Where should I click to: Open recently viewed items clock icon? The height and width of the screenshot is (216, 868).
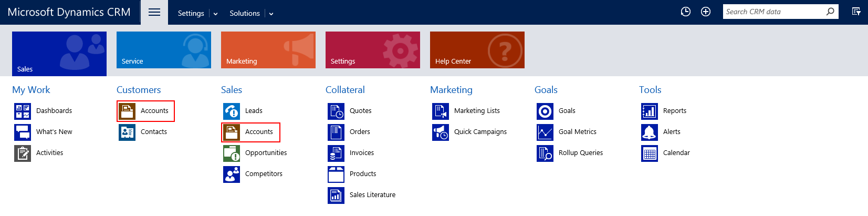686,12
